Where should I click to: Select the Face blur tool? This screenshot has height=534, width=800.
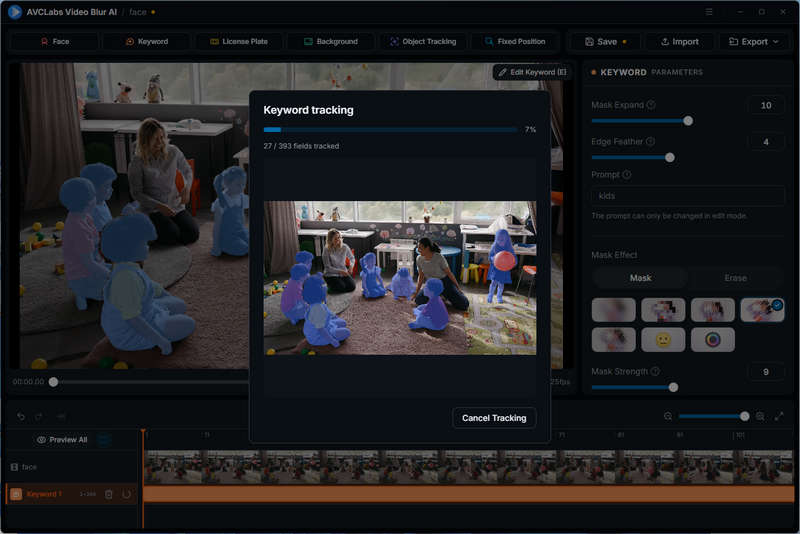click(x=55, y=41)
